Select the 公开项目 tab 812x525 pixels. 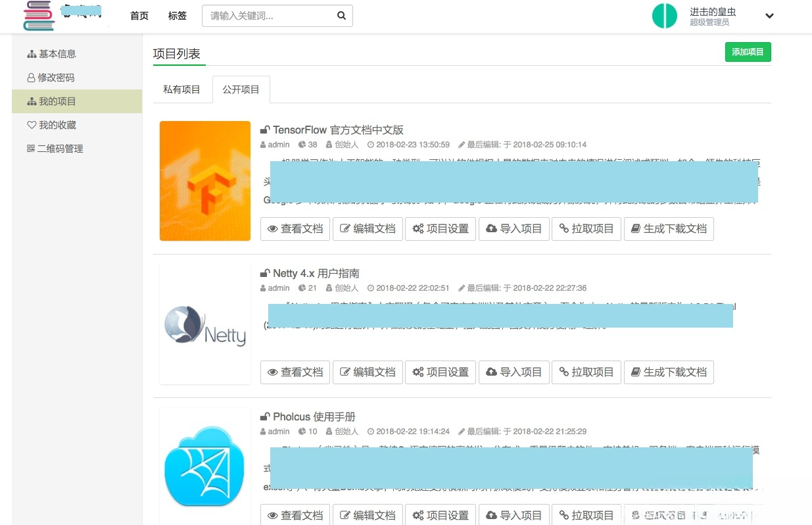point(241,89)
